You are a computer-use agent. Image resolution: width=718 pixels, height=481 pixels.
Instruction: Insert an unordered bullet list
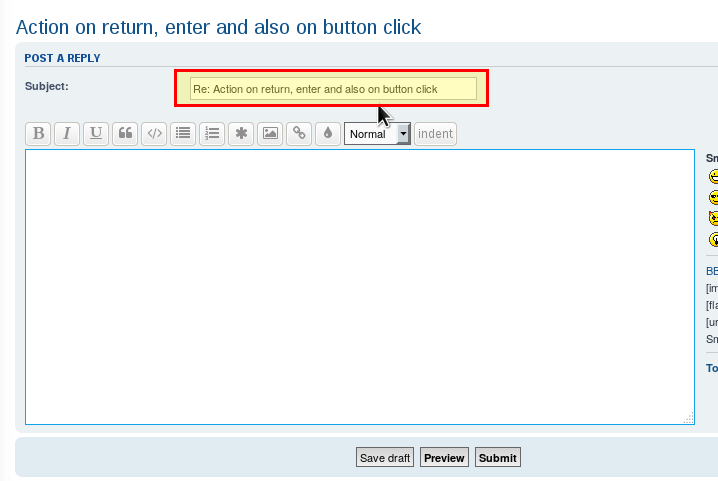(x=183, y=134)
